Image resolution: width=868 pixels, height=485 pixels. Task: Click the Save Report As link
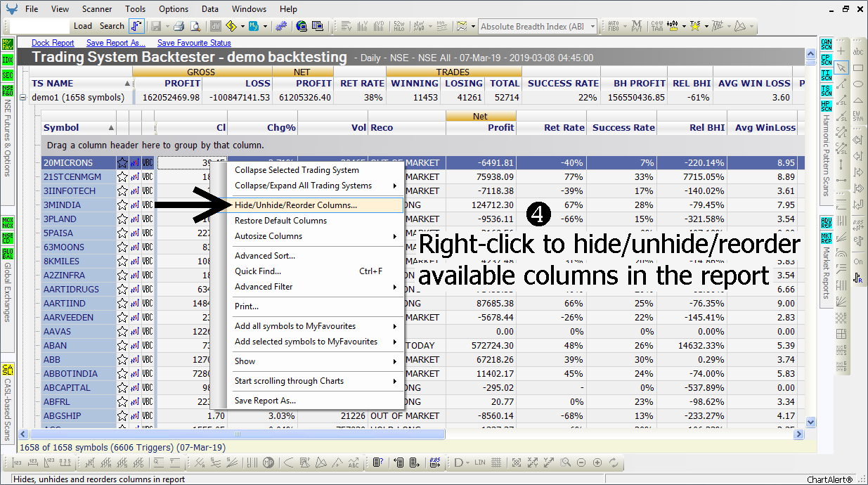coord(116,43)
